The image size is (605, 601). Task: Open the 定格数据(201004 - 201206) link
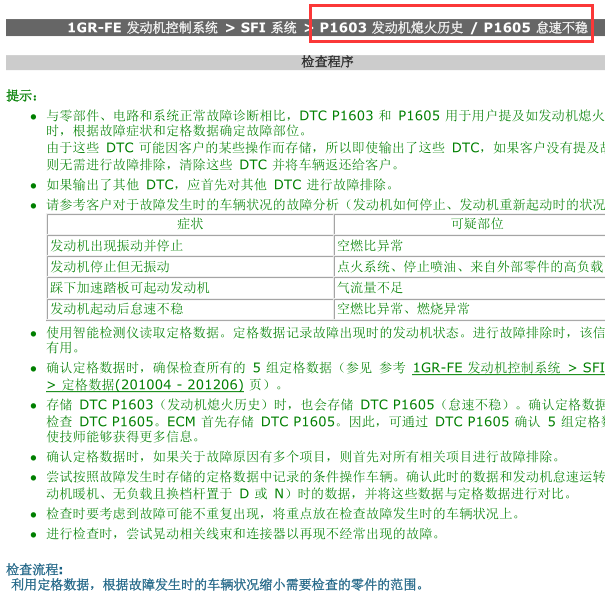145,385
